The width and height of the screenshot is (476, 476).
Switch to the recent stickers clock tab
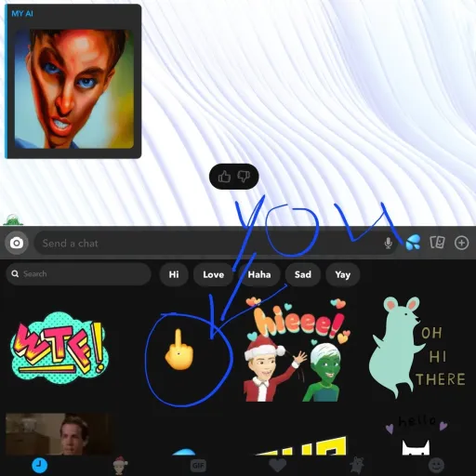click(40, 466)
